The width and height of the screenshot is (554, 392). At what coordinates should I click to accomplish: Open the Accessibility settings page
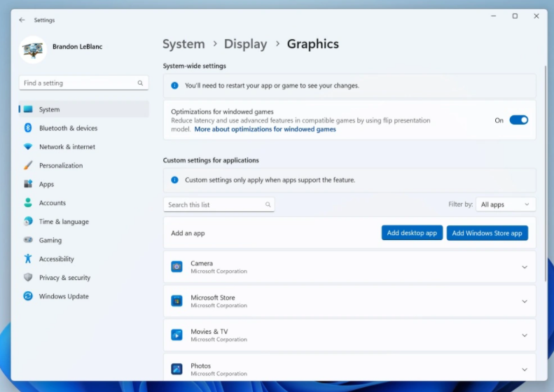point(84,258)
